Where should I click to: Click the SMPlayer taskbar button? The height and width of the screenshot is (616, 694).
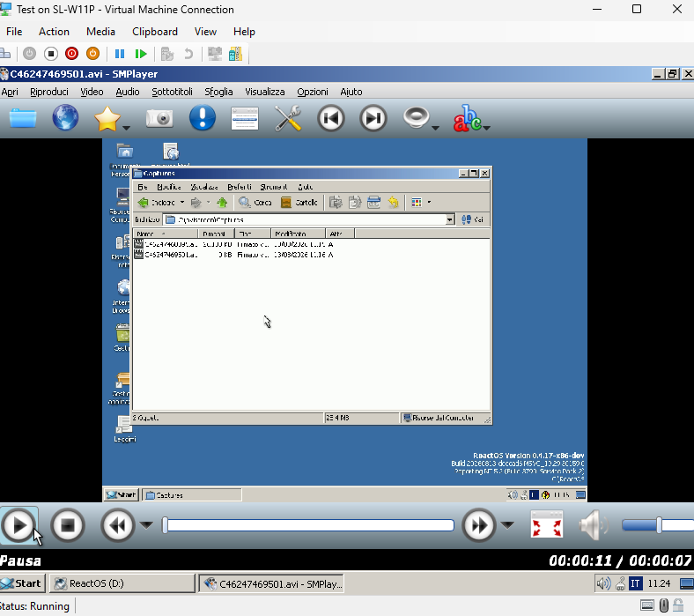(x=271, y=583)
